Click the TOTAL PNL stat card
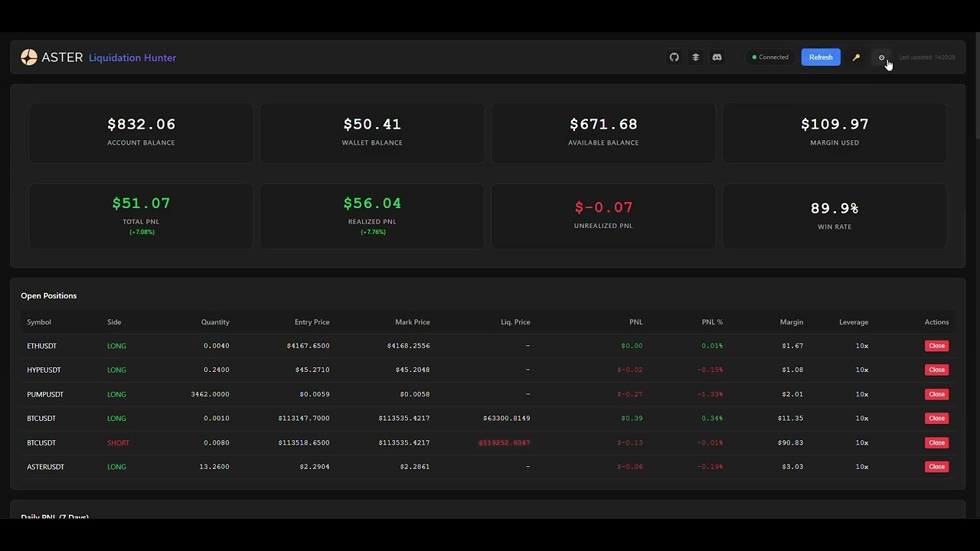Screen dimensions: 980x551 tap(141, 215)
